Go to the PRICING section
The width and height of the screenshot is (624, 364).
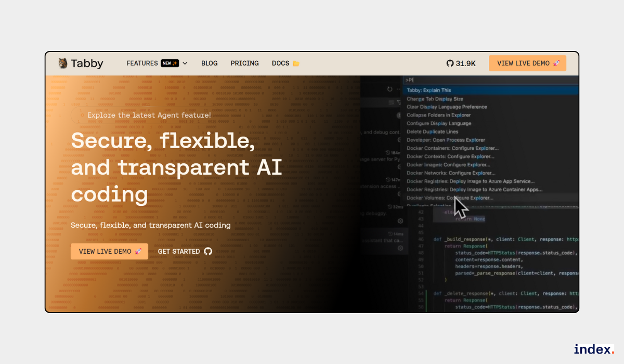(244, 63)
